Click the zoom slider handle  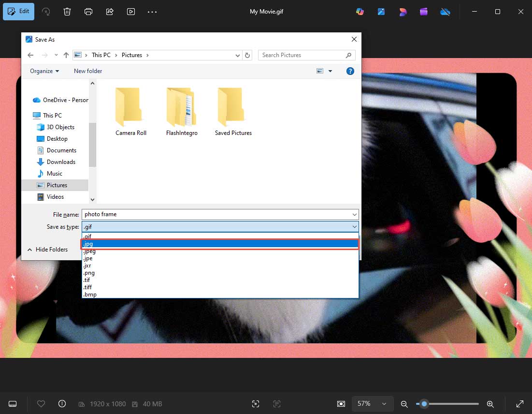click(424, 403)
